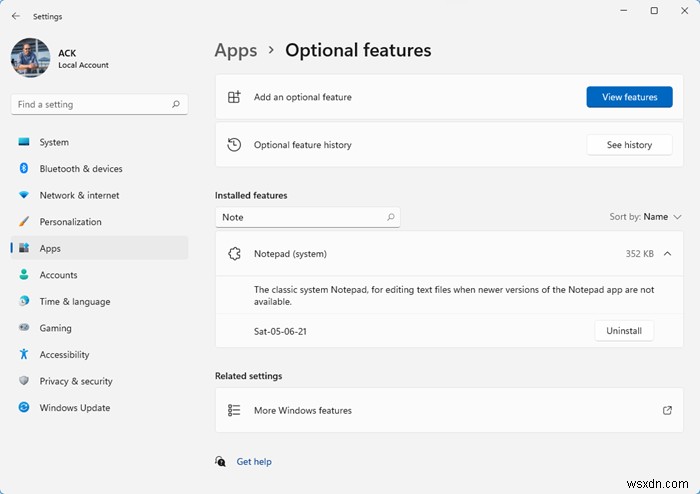Open the Network & internet section
This screenshot has height=494, width=700.
point(79,196)
